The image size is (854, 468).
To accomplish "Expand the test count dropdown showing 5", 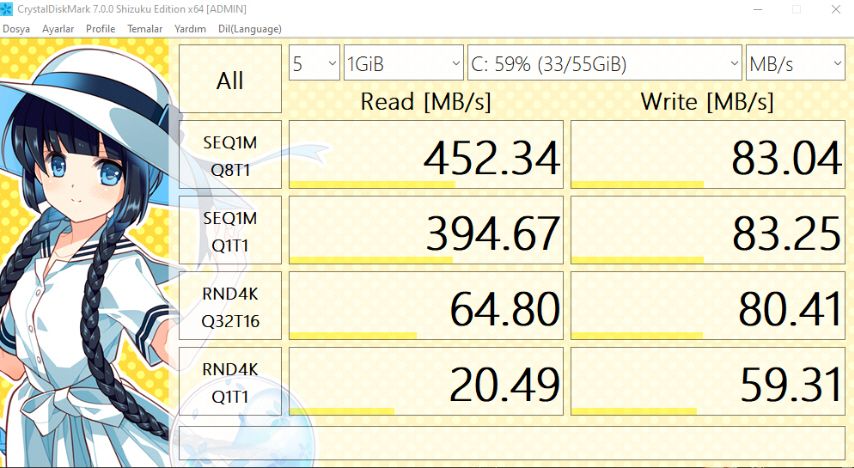I will point(314,63).
